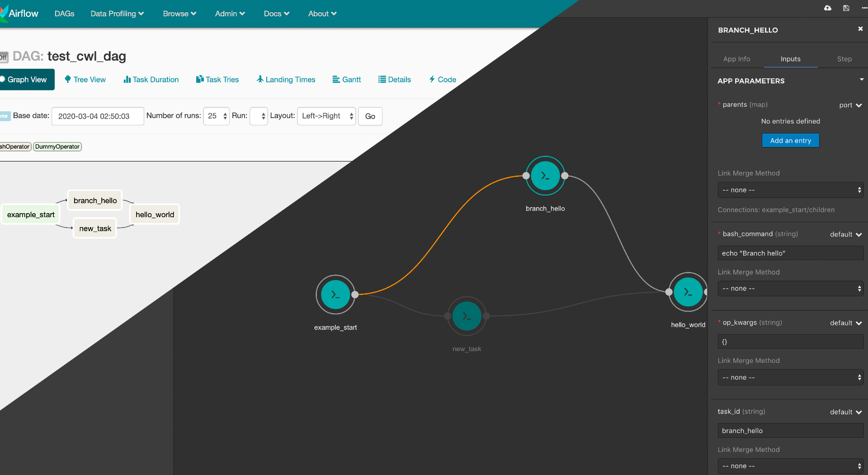Screen dimensions: 868x475
Task: Open the Link Merge Method dropdown
Action: coord(790,190)
